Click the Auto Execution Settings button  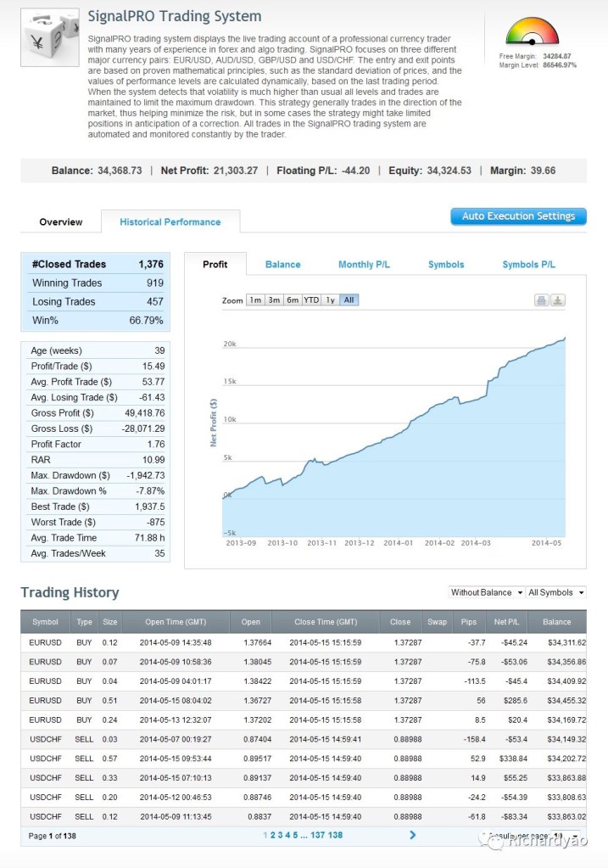[x=518, y=216]
